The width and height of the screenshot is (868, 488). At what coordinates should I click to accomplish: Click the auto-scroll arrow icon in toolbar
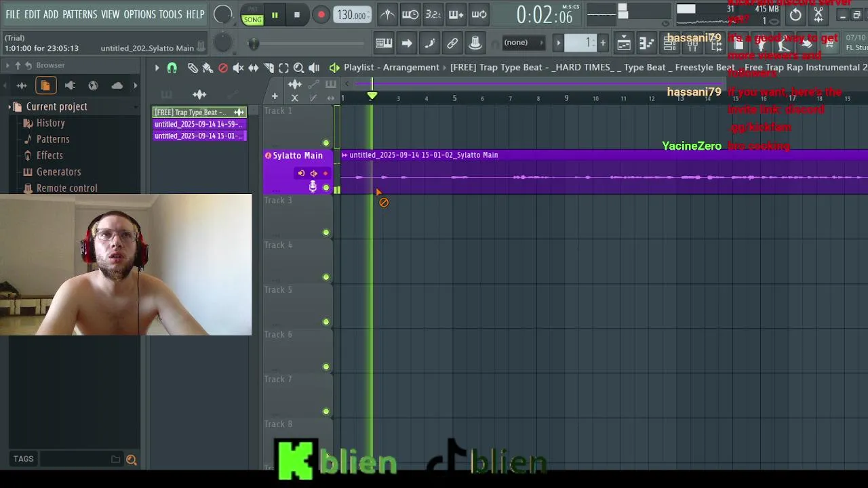[x=407, y=43]
